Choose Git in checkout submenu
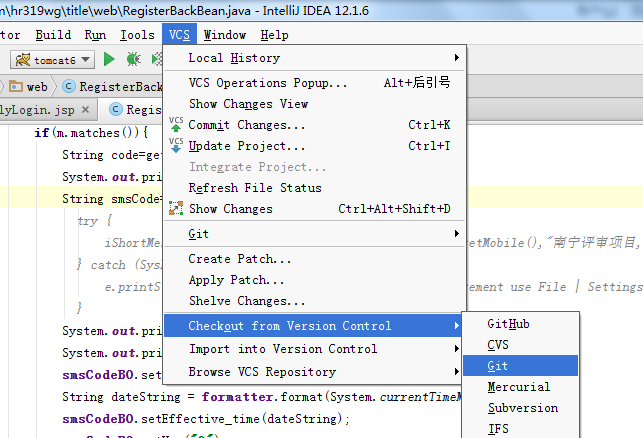The height and width of the screenshot is (438, 643). coord(520,366)
